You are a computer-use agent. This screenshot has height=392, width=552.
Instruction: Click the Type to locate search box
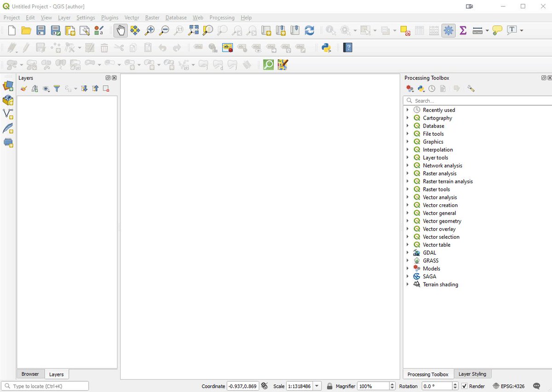[45, 386]
